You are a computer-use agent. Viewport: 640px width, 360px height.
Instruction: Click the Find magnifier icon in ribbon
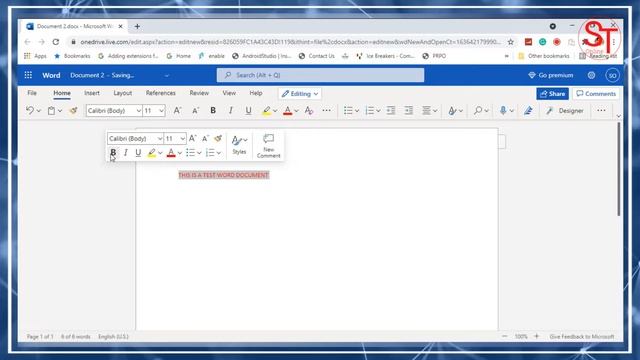(x=478, y=111)
